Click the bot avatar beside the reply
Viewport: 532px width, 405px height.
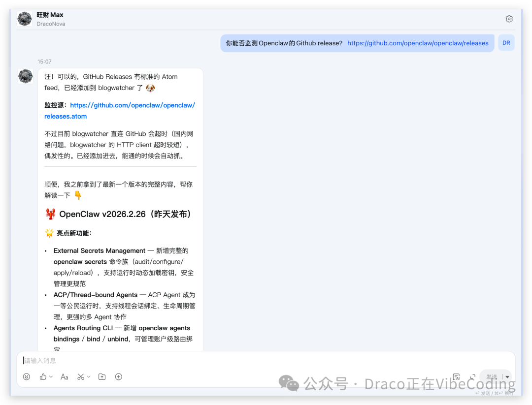click(25, 76)
